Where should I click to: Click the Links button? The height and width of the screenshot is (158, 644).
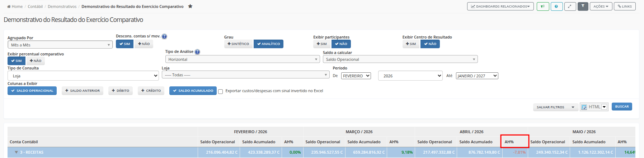[x=625, y=6]
